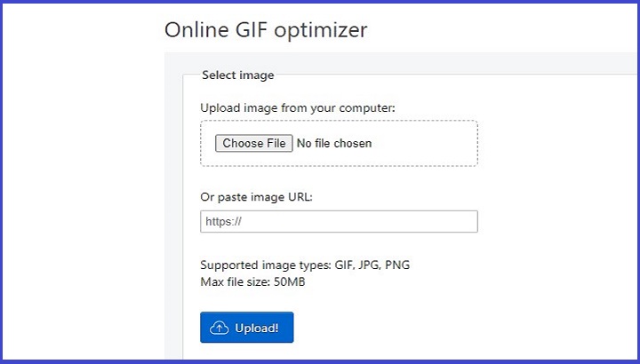Click the "Or paste image URL:" label
Screen dimensions: 640x364
pos(257,196)
